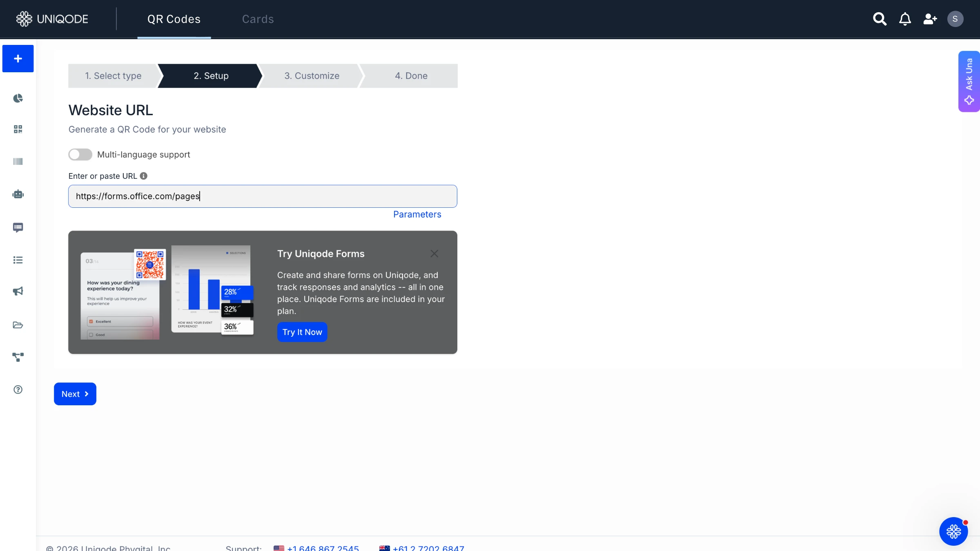
Task: Open the megaphone sidebar icon
Action: point(18,291)
